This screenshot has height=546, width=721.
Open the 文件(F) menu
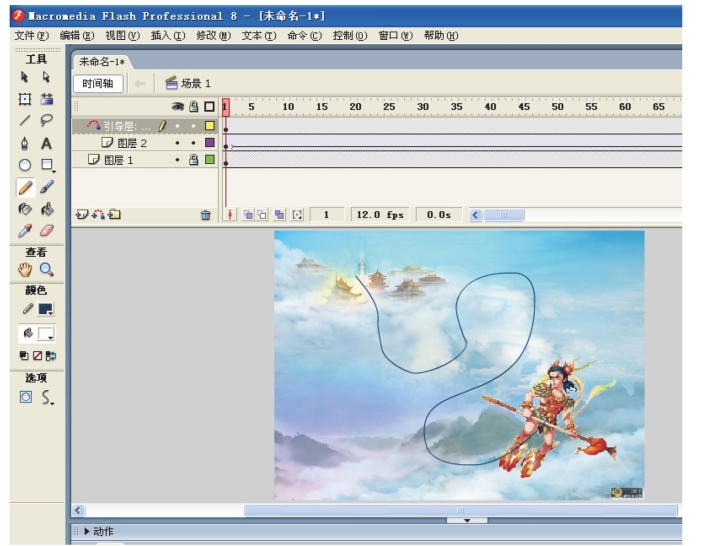click(x=31, y=35)
